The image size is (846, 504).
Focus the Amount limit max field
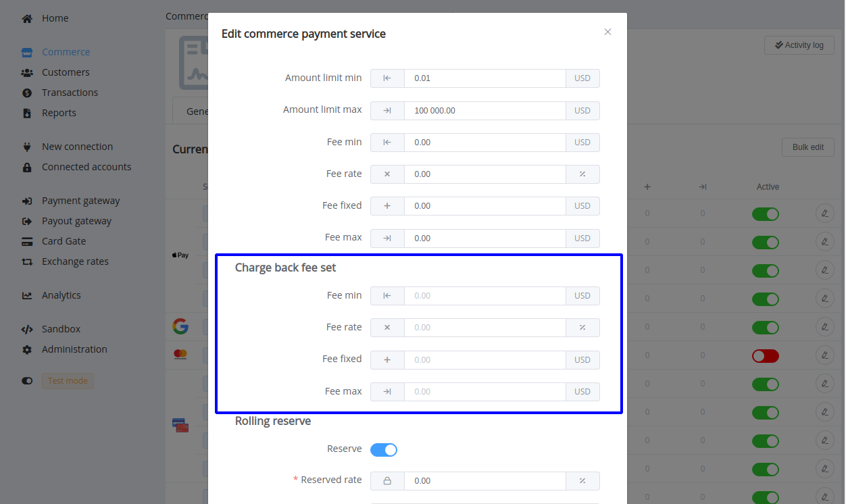pos(484,110)
